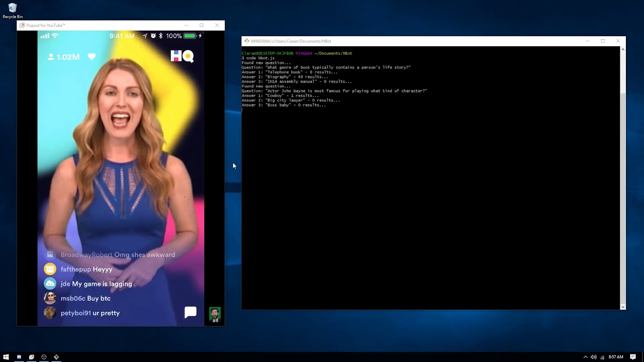Click the 'Telephone book' answer 1 line

tap(289, 72)
